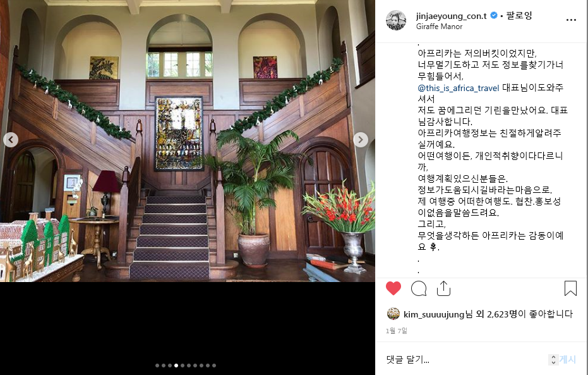
Task: Open kim_suuuujung profile from likes
Action: 434,314
